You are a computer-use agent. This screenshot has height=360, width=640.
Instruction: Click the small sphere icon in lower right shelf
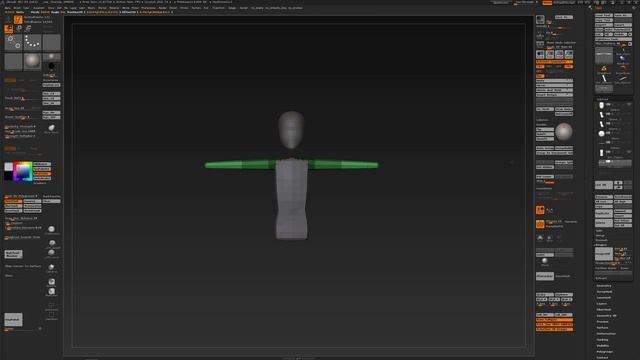point(544,261)
